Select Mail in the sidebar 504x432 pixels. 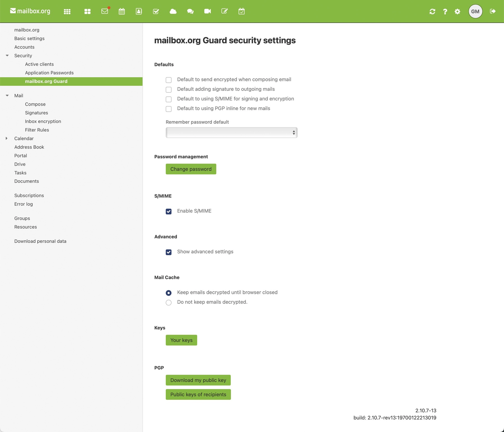[19, 96]
